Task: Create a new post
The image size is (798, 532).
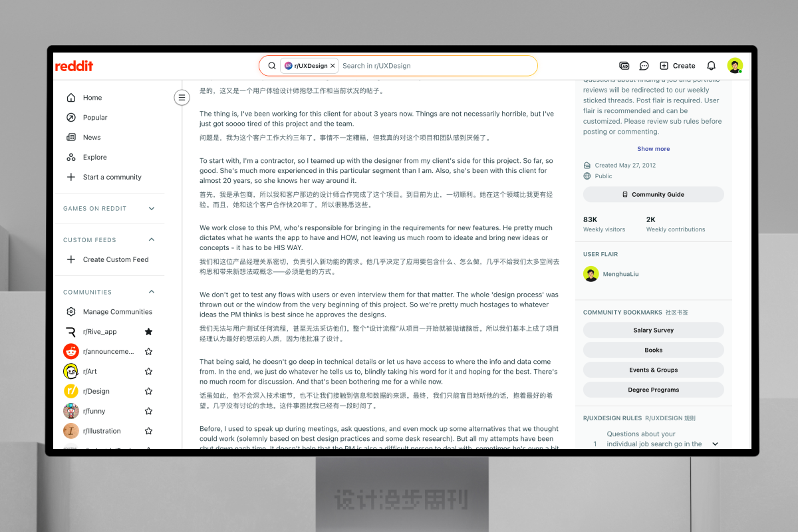Action: [x=677, y=66]
